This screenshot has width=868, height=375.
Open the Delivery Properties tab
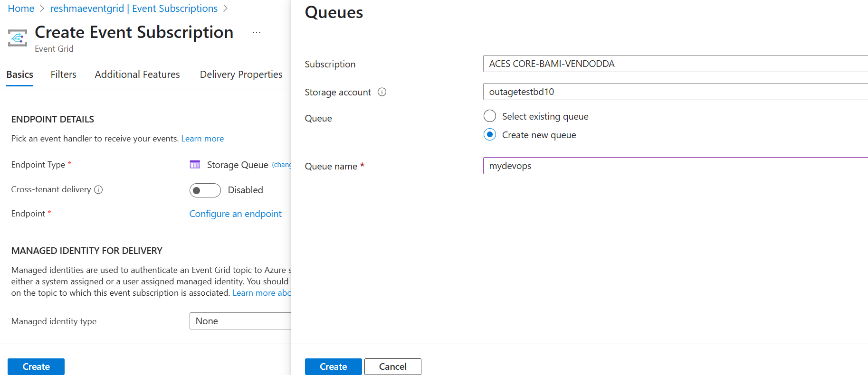point(241,75)
